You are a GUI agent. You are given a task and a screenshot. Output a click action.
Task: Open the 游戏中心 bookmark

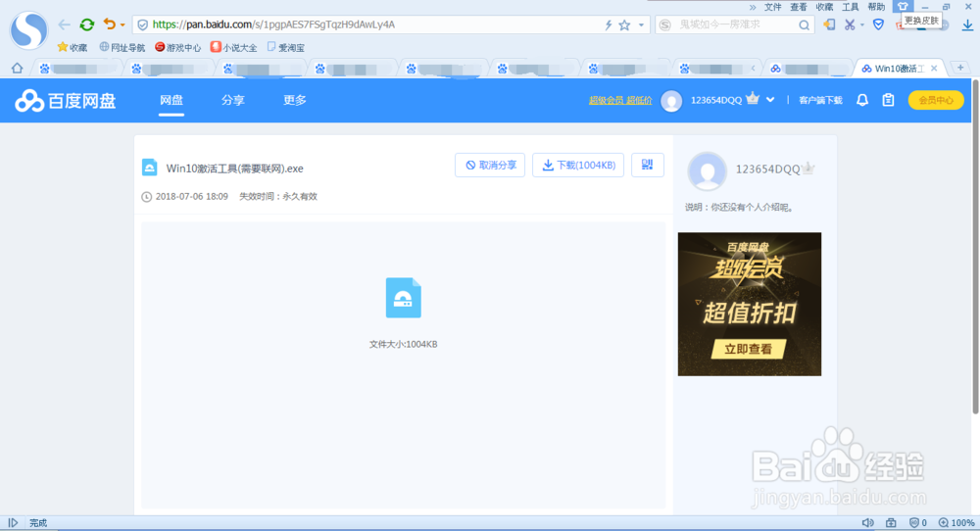click(x=178, y=47)
